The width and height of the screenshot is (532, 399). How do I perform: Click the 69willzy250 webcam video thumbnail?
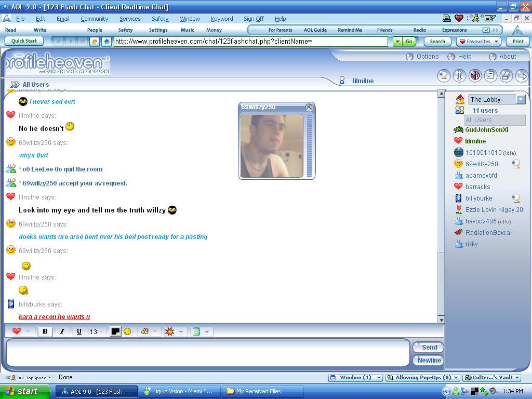tap(271, 146)
